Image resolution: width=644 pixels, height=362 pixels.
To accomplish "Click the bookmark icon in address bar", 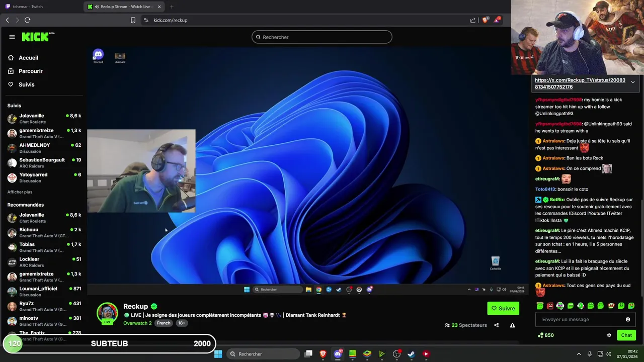I will tap(133, 20).
